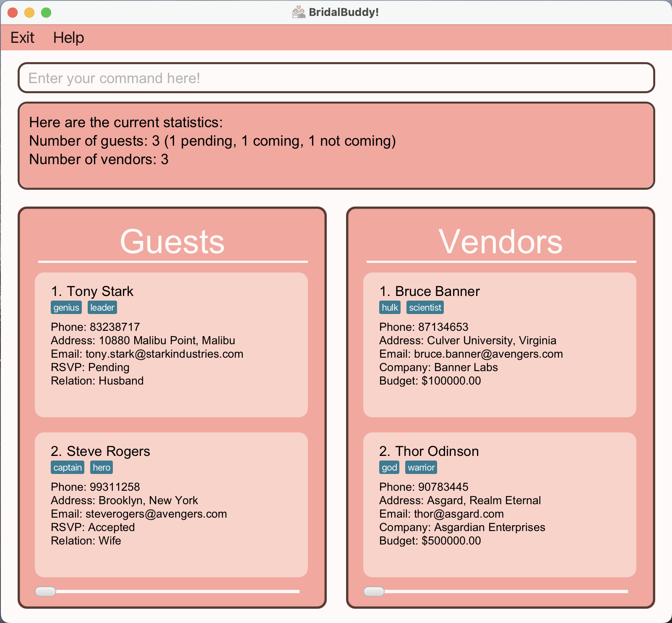Image resolution: width=672 pixels, height=623 pixels.
Task: Click the Number of vendors: 3 line
Action: 99,160
